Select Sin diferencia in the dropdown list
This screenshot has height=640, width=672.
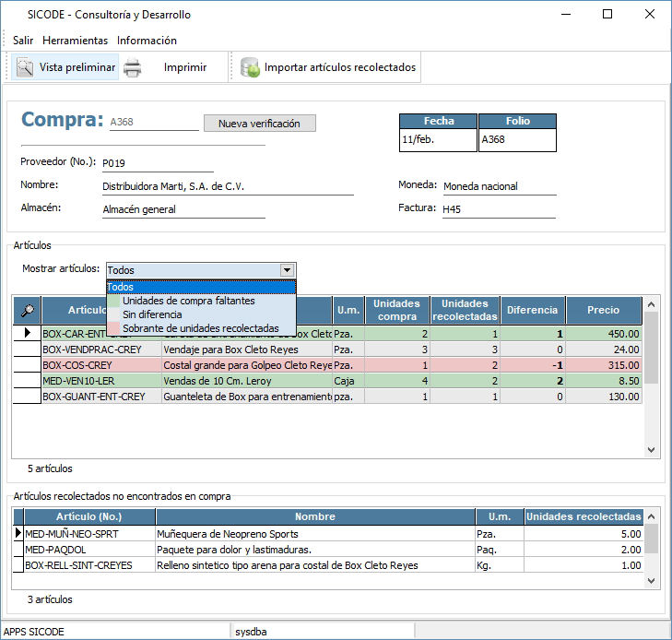coord(151,314)
